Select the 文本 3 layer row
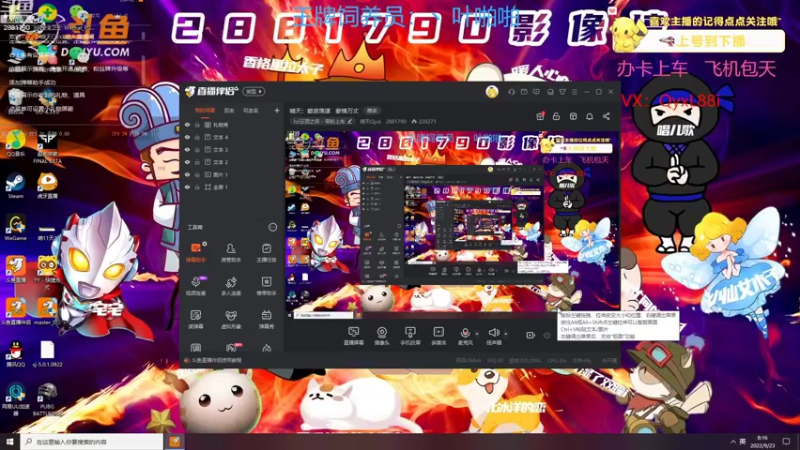Screen dimensions: 800x450 click(x=232, y=149)
